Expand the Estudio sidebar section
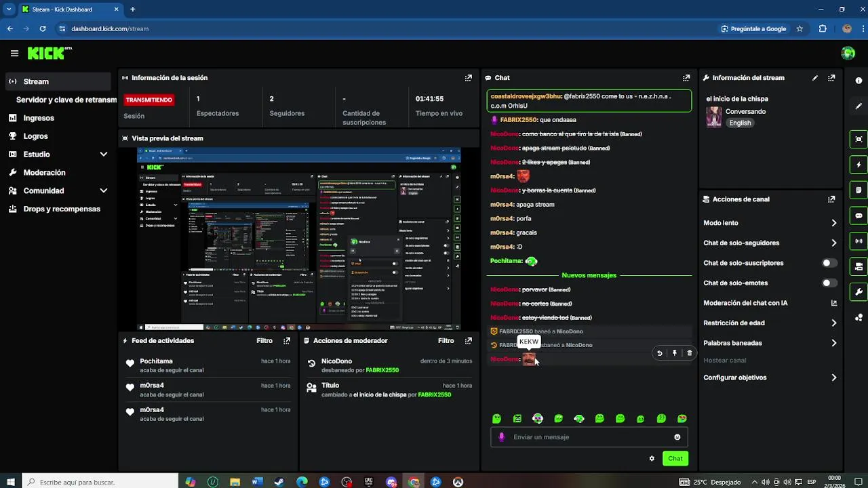Screen dimensions: 868x488 coord(103,155)
